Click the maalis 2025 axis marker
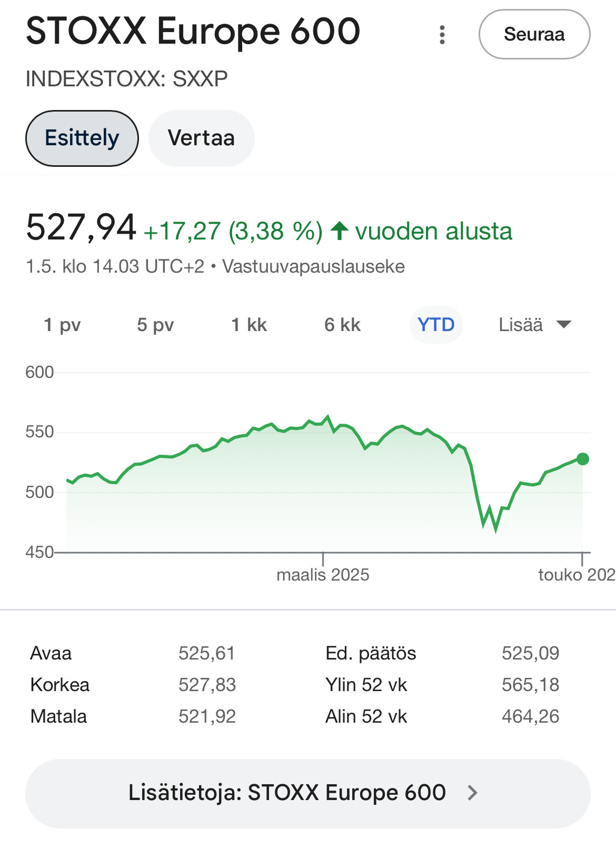The width and height of the screenshot is (616, 849). 323,574
